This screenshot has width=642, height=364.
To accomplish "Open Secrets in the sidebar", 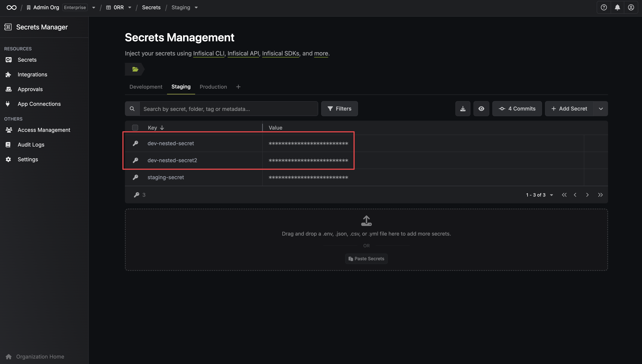I will tap(27, 60).
